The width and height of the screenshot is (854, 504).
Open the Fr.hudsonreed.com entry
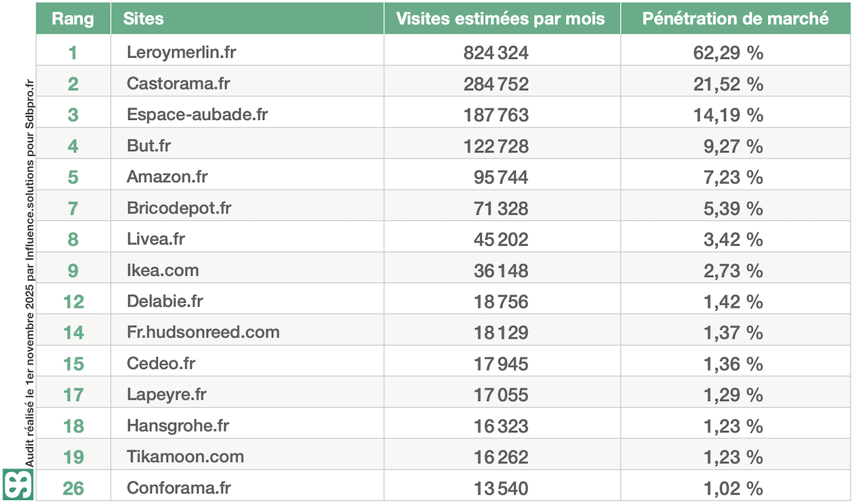coord(203,333)
